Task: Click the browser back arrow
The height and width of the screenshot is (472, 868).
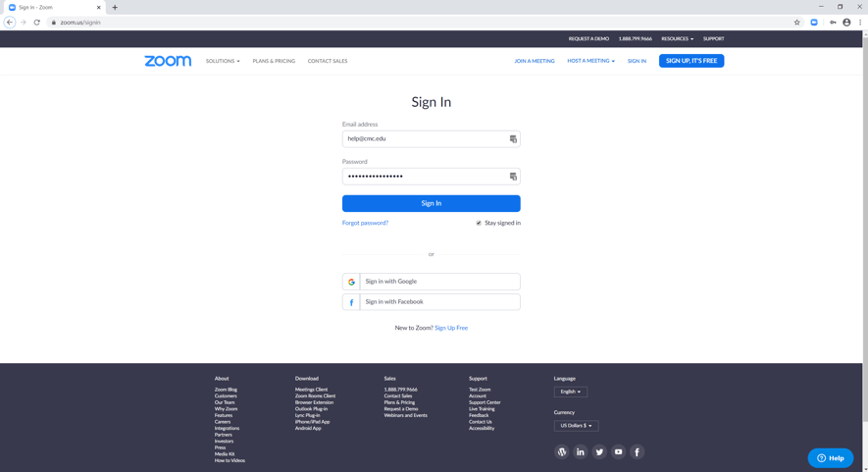Action: tap(10, 23)
